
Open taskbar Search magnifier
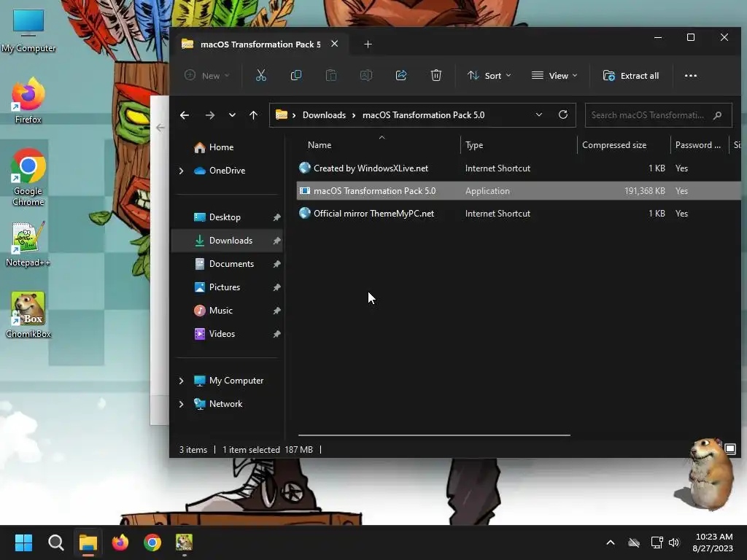(x=55, y=542)
